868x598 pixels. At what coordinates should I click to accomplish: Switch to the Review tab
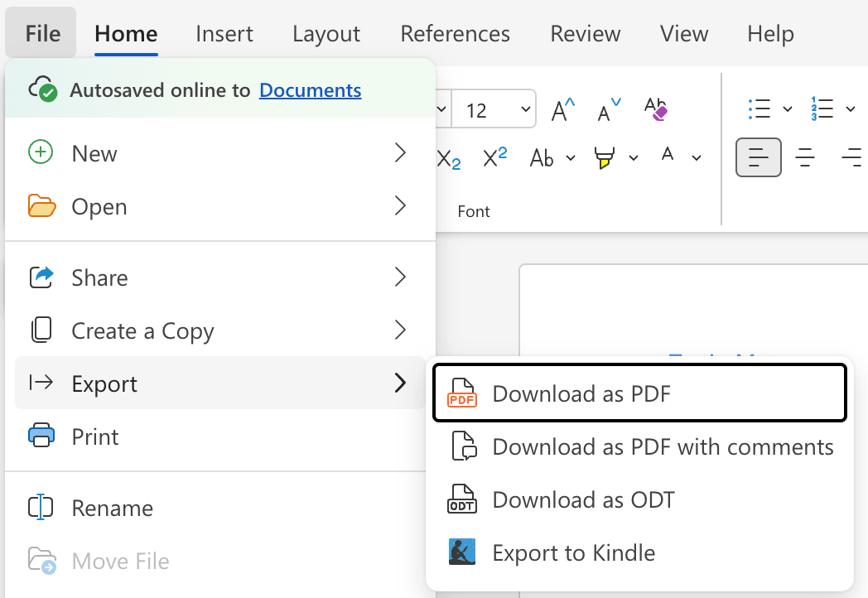(x=585, y=33)
